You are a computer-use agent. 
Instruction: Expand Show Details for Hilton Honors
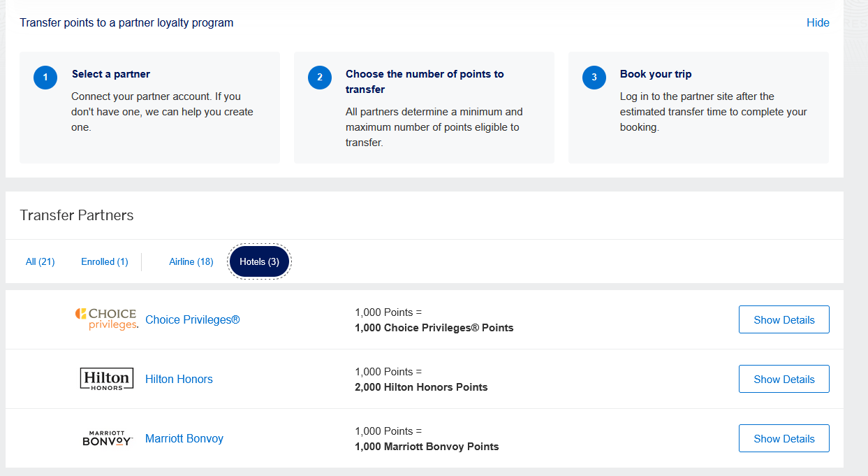784,379
